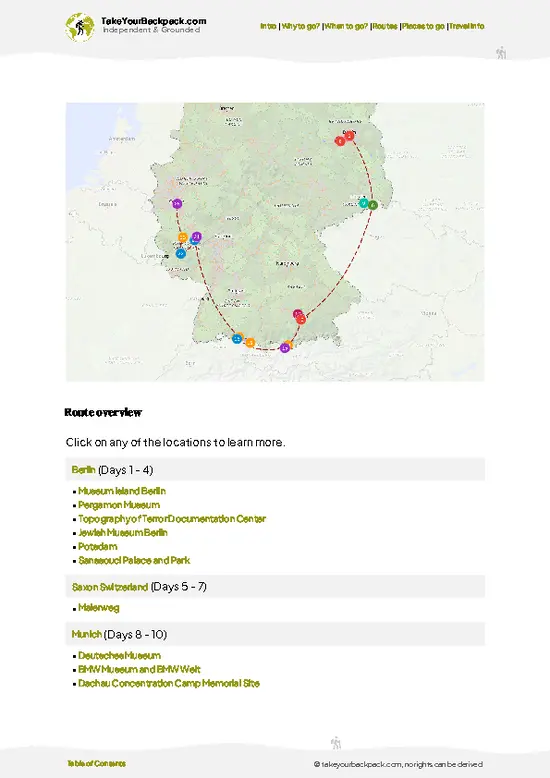Select the pink marker near Munich
This screenshot has width=550, height=778.
297,314
